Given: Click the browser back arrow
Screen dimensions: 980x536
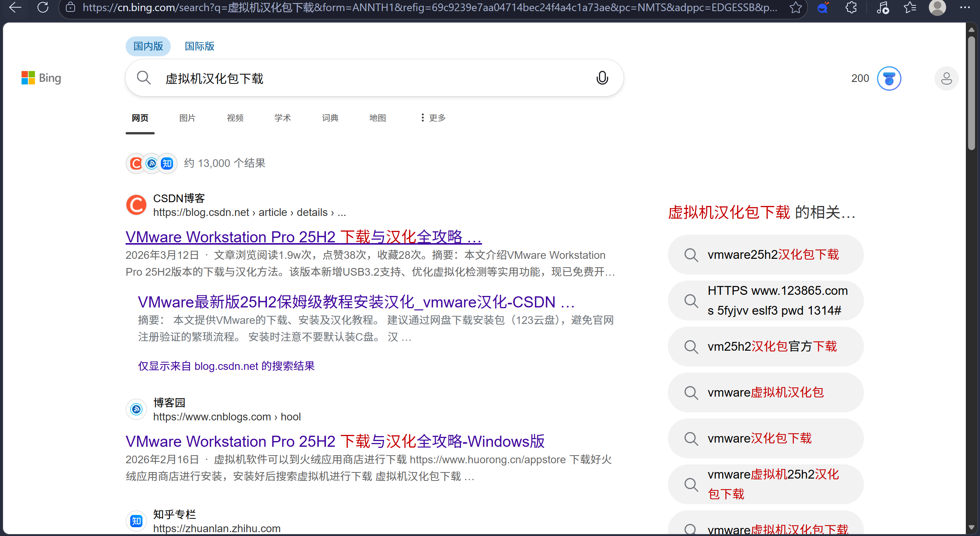Looking at the screenshot, I should (15, 7).
